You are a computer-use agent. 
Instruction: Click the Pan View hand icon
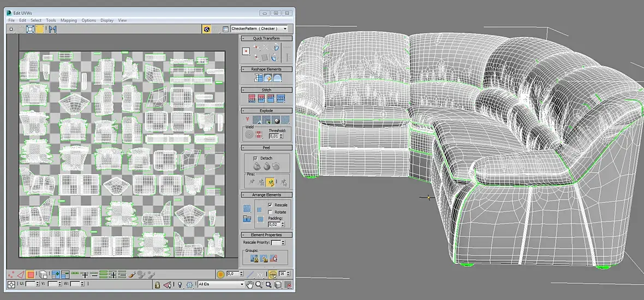click(250, 284)
